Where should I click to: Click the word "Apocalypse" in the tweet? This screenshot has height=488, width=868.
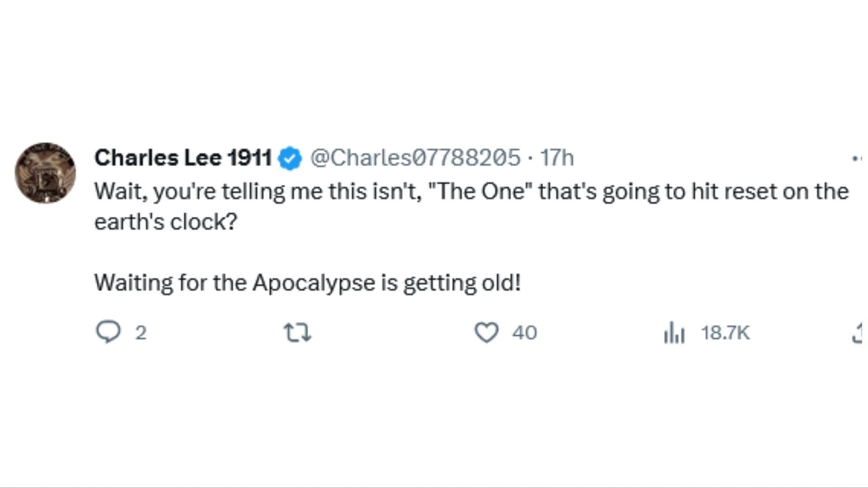coord(313,283)
